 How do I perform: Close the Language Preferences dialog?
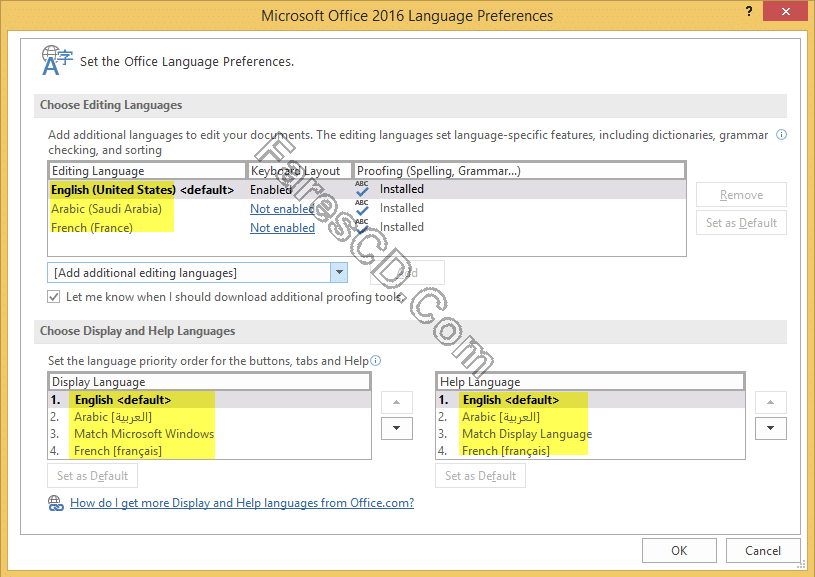click(x=785, y=11)
